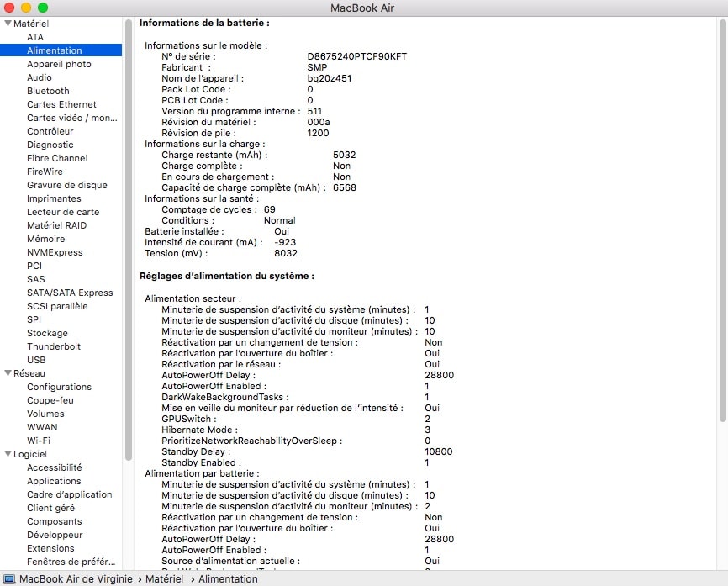Open Coupe-feu network settings info
728x586 pixels.
point(50,400)
